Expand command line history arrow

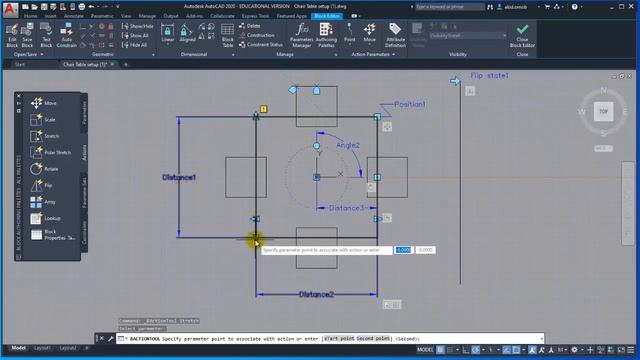tap(541, 338)
